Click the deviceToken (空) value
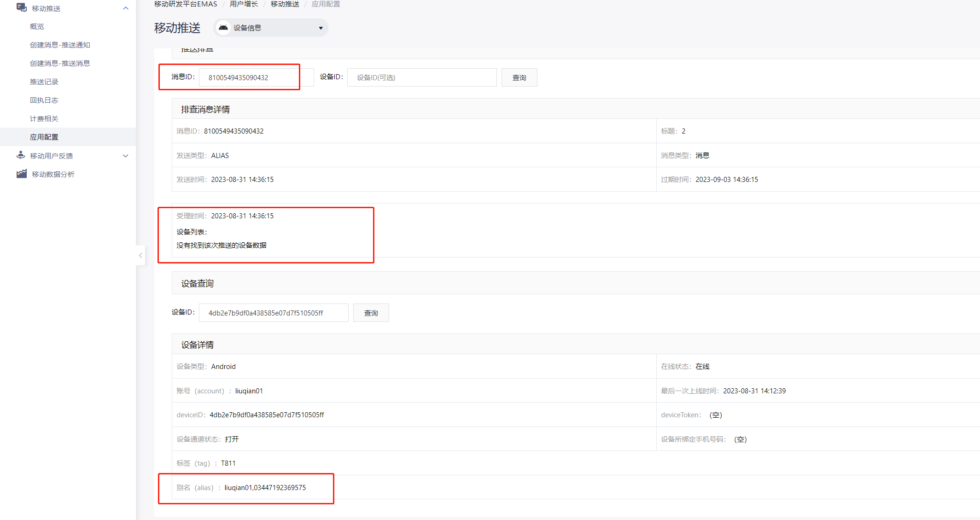Viewport: 980px width, 520px height. tap(716, 415)
